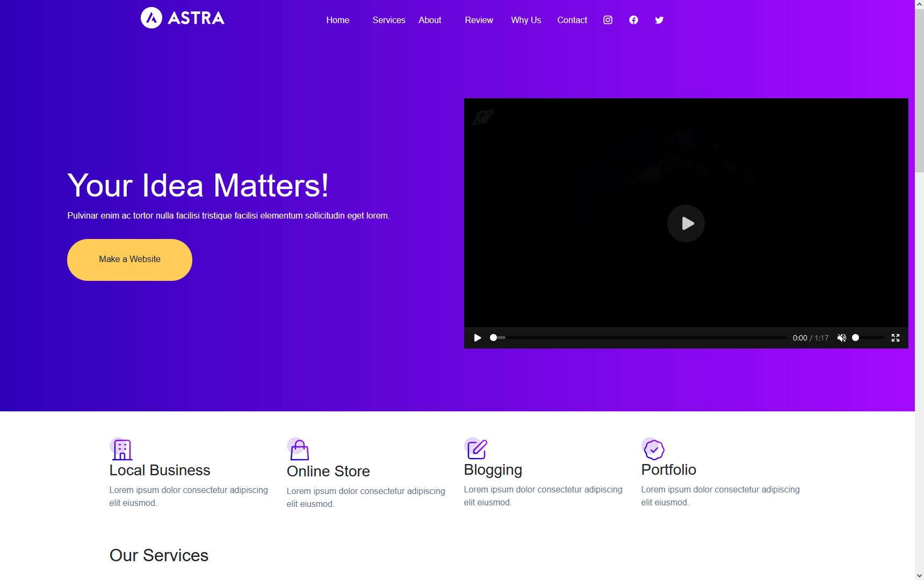Click the Portfolio checkmark badge icon
The height and width of the screenshot is (580, 924).
[x=654, y=450]
